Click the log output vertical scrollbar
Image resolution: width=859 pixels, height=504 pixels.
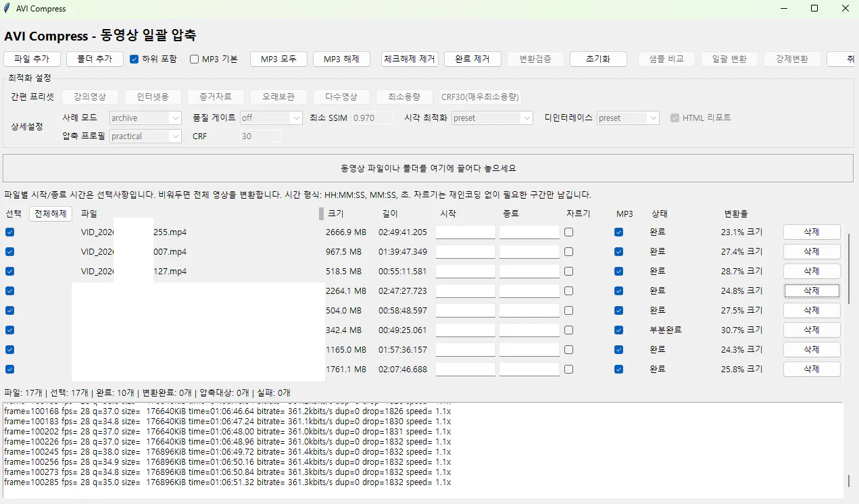850,481
